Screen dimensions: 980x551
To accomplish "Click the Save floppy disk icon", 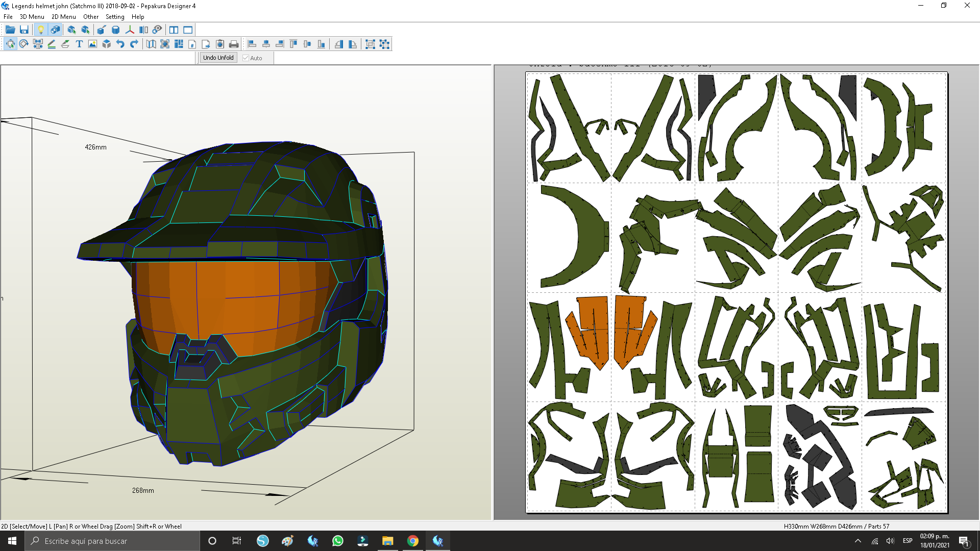I will pos(24,30).
